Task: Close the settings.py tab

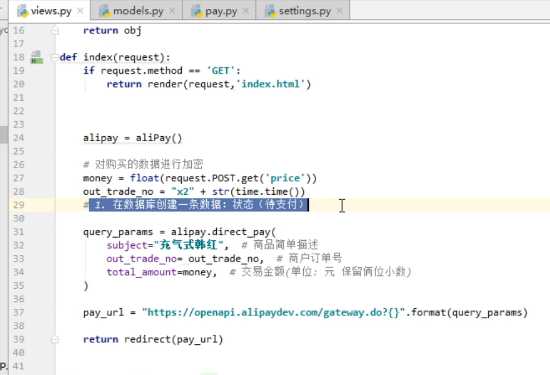Action: coord(340,11)
